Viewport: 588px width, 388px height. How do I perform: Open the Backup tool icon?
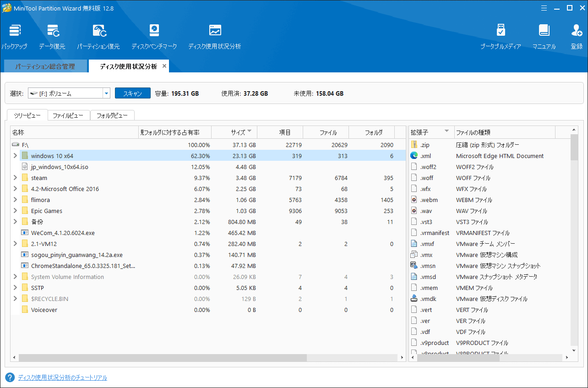tap(15, 31)
